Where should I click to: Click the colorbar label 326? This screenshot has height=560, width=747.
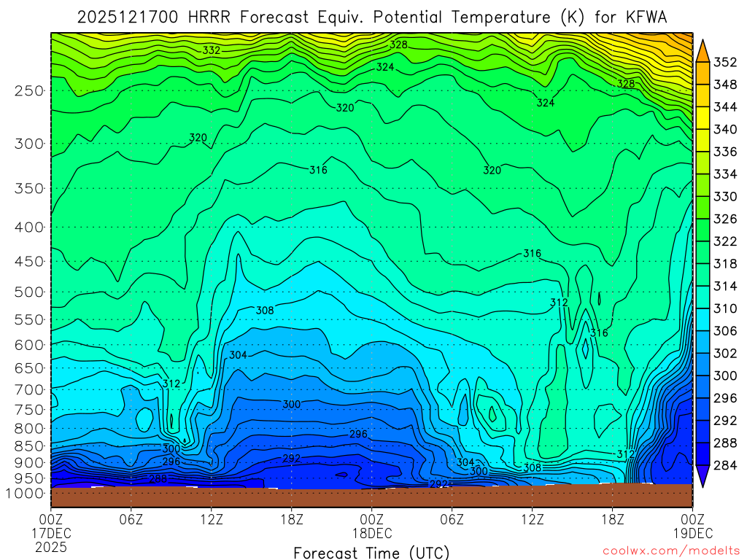[725, 219]
